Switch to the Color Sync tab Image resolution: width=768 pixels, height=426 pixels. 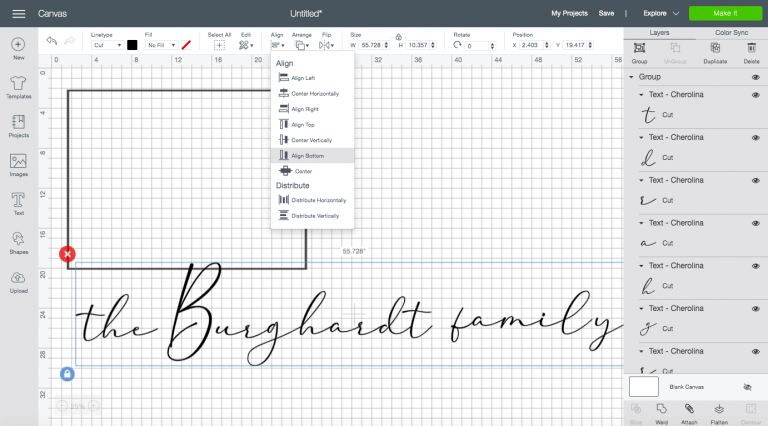(x=732, y=33)
